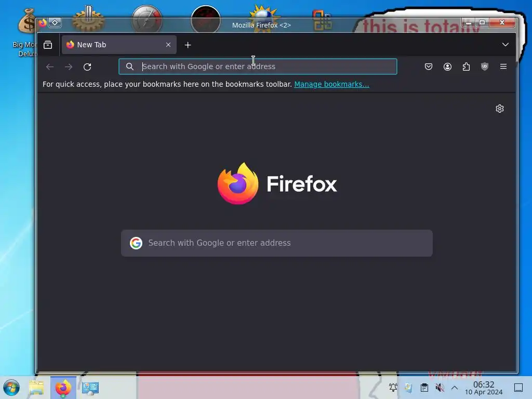This screenshot has width=532, height=399.
Task: Close the Mozilla Firefox window
Action: 502,23
